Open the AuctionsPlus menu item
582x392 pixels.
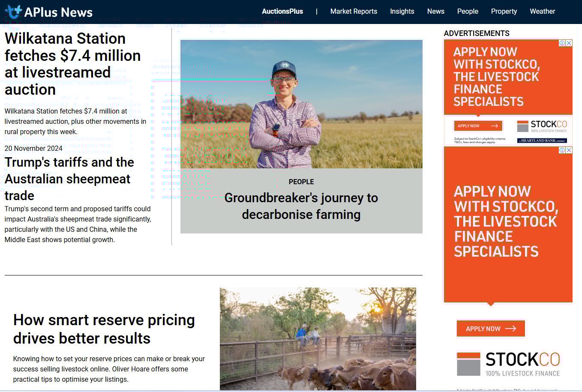(x=282, y=12)
